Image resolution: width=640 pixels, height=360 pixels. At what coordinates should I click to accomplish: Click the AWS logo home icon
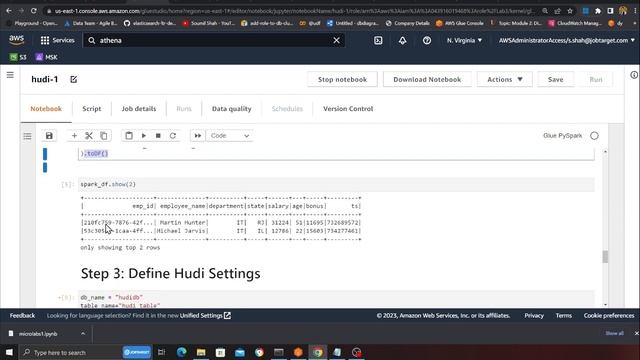17,40
